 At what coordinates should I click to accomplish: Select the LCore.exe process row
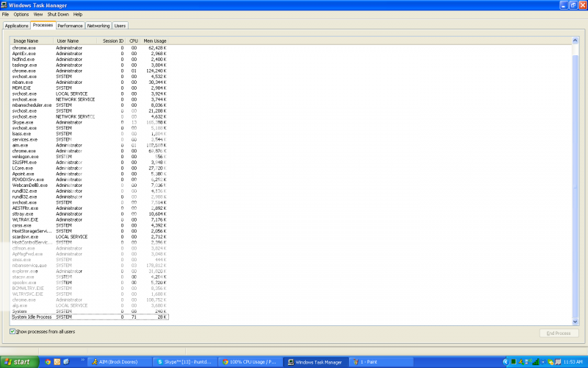[90, 169]
